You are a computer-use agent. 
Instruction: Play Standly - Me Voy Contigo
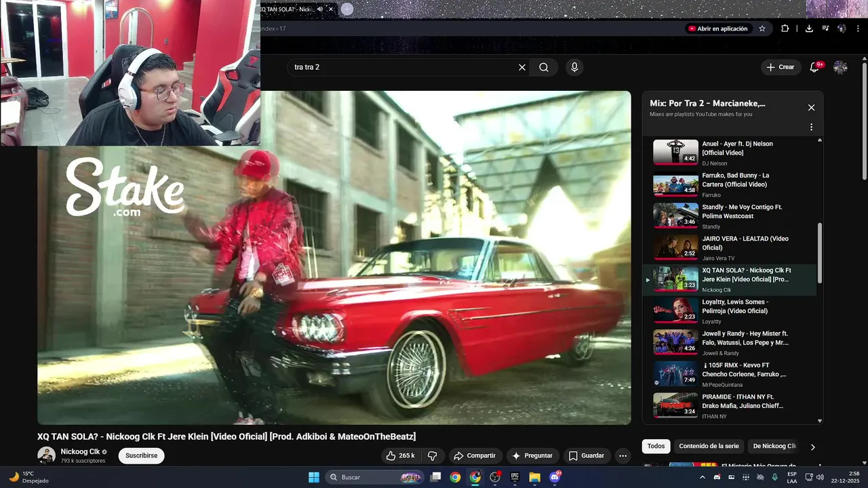[729, 216]
